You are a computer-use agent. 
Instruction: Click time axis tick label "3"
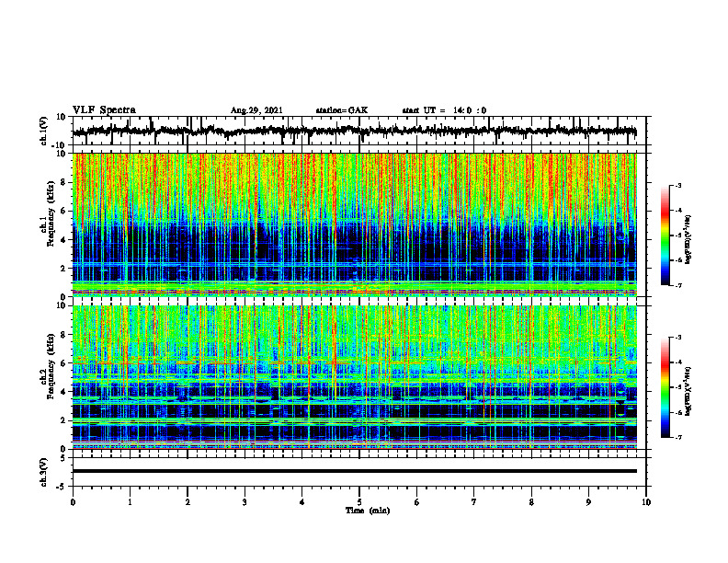pos(245,502)
